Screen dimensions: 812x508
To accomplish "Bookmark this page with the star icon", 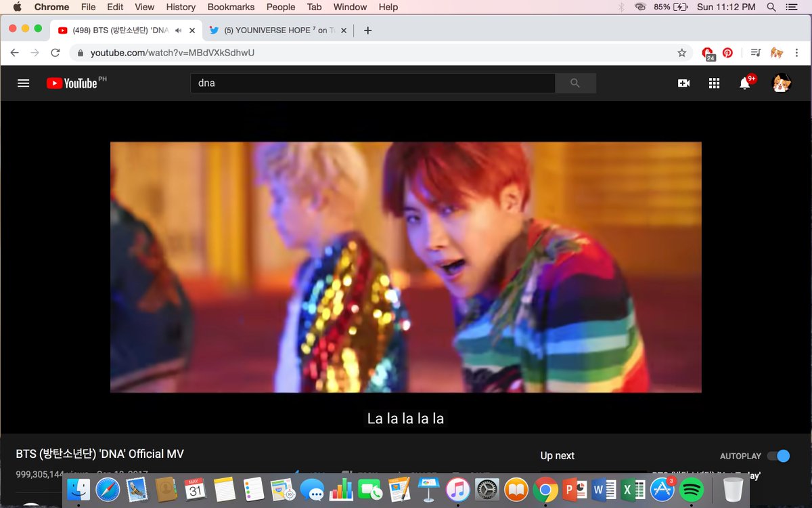I will 682,53.
